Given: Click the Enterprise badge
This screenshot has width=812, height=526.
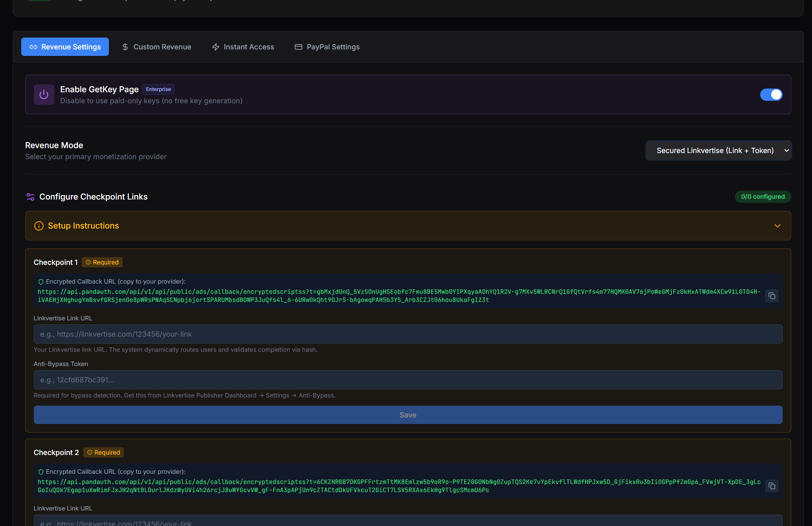Looking at the screenshot, I should 158,89.
